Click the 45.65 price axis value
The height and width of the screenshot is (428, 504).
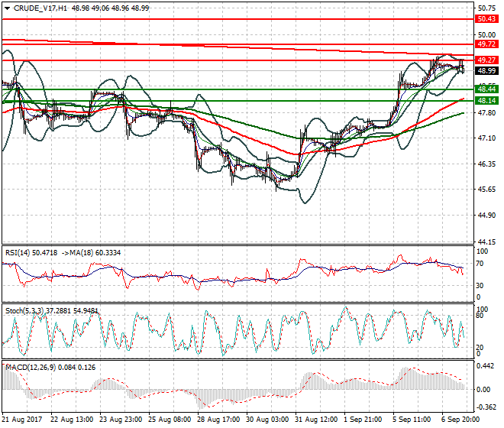[x=486, y=190]
